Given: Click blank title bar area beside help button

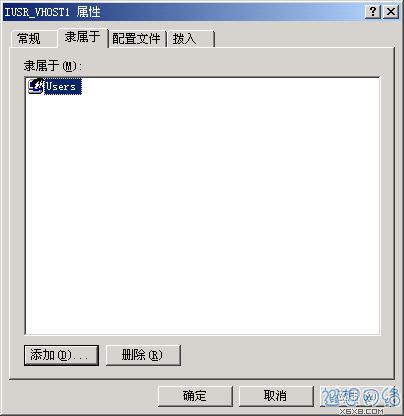Looking at the screenshot, I should [233, 12].
